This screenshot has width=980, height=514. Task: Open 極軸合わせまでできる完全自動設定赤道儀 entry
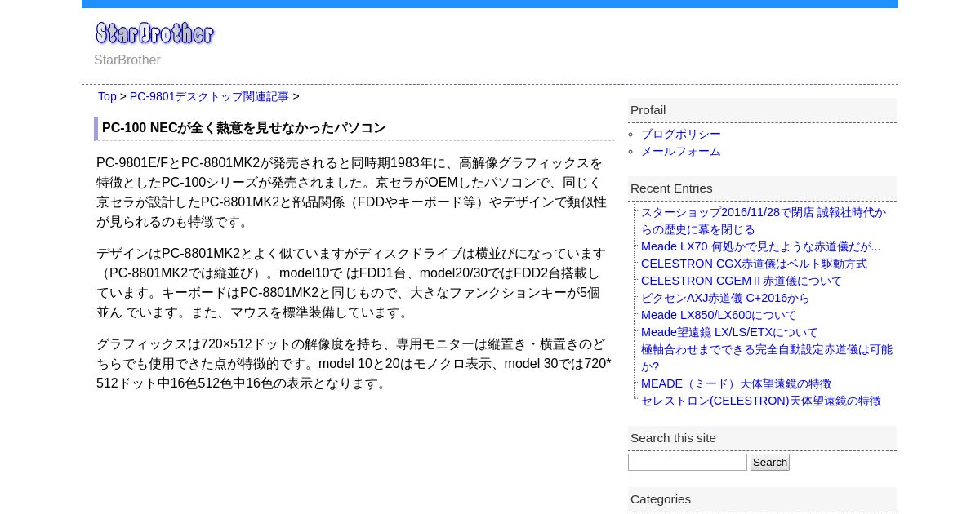(x=767, y=358)
